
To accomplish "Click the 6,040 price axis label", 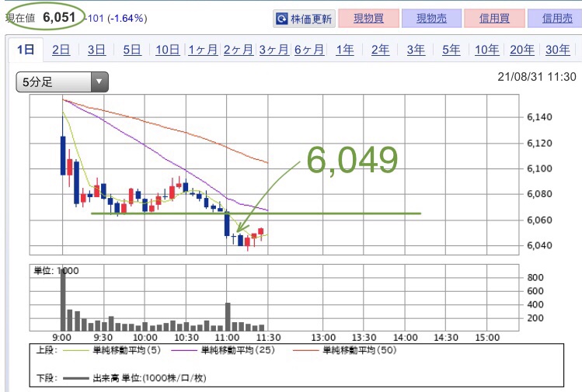I will (x=539, y=245).
